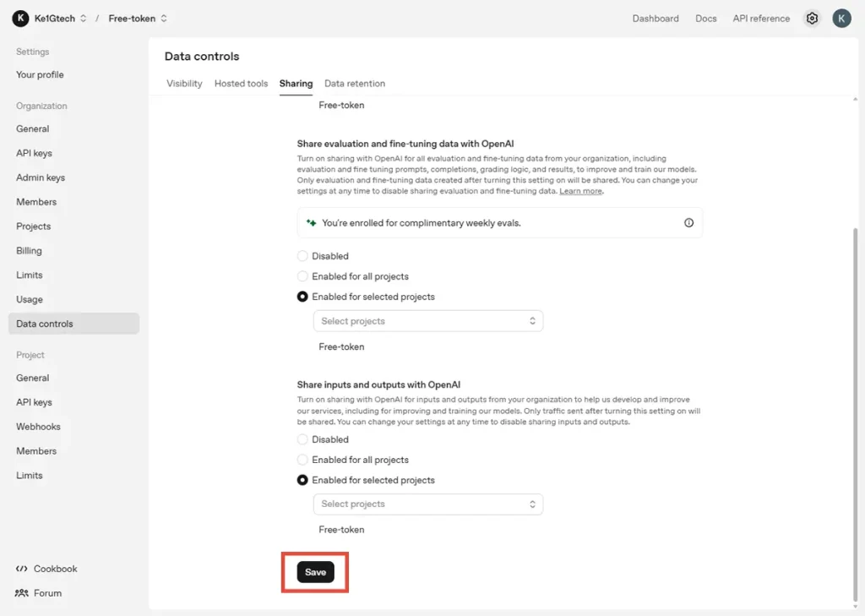Image resolution: width=865 pixels, height=616 pixels.
Task: Open Project API keys page
Action: click(34, 402)
